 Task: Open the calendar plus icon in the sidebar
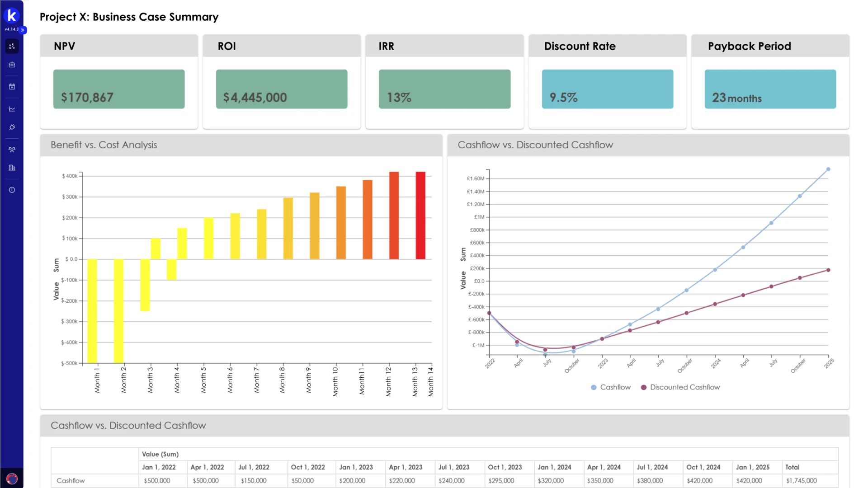tap(12, 86)
